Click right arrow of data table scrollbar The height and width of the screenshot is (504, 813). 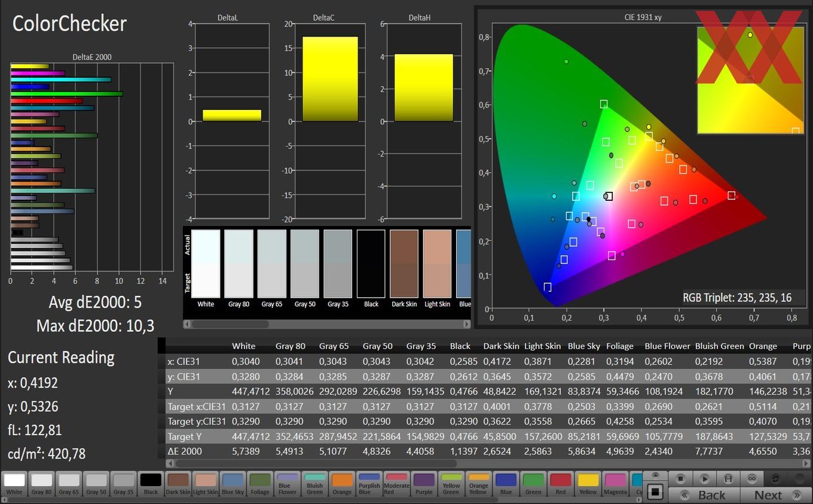[807, 463]
